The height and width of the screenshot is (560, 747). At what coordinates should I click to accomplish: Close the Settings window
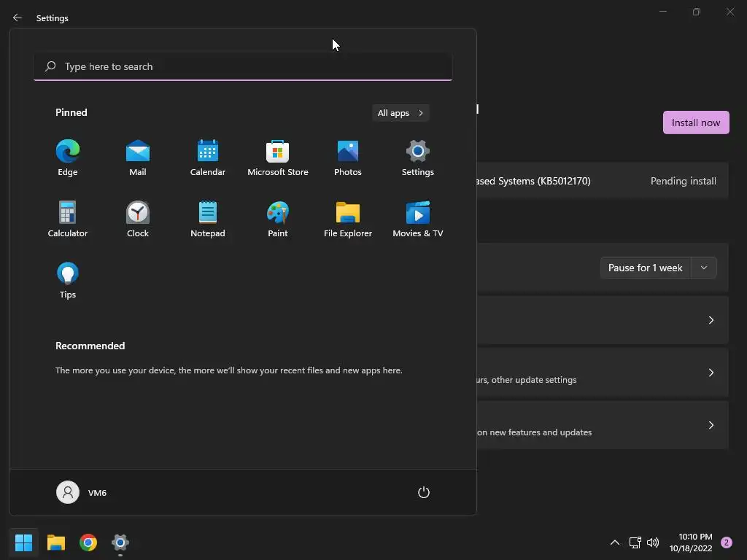[730, 12]
